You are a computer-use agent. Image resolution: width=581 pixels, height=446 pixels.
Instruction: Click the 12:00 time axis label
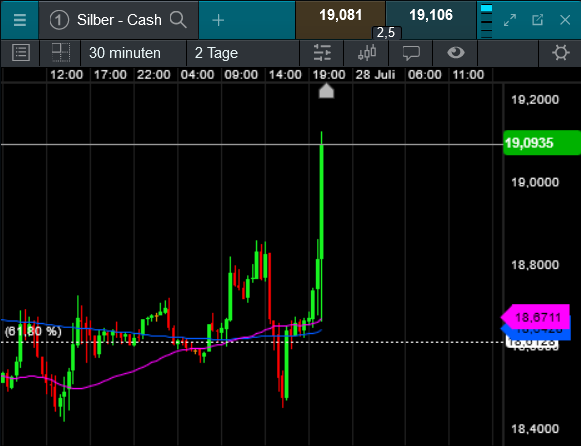point(66,75)
